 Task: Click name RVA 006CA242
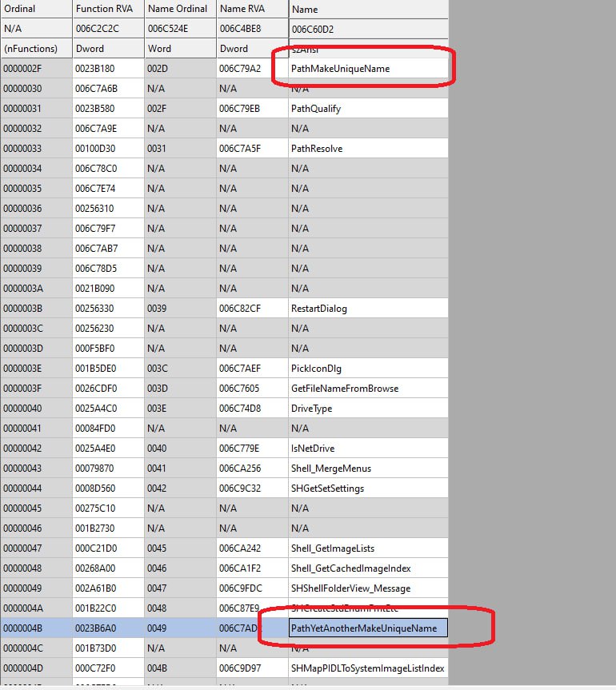252,548
